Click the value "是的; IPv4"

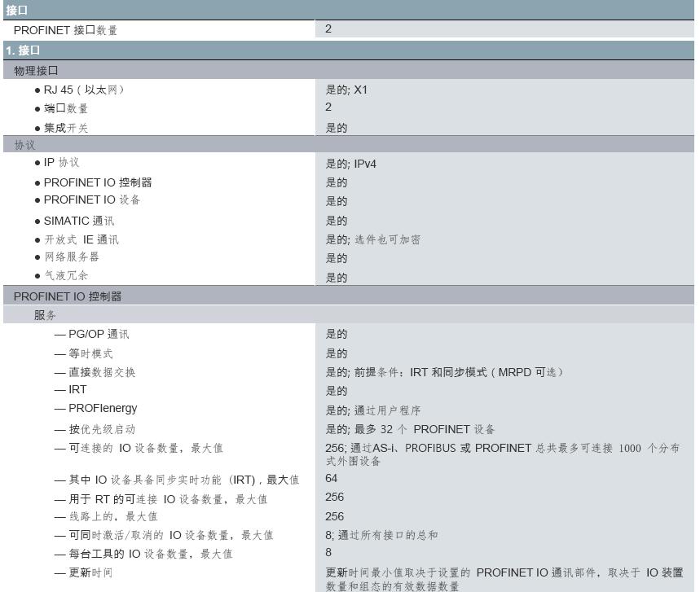[x=351, y=164]
